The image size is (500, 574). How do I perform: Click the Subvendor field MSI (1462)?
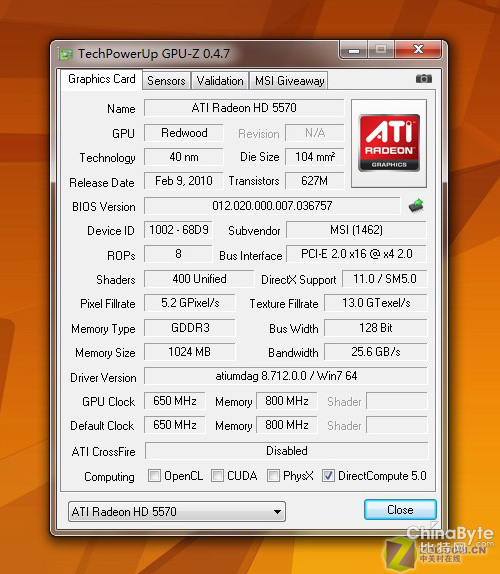tap(357, 230)
